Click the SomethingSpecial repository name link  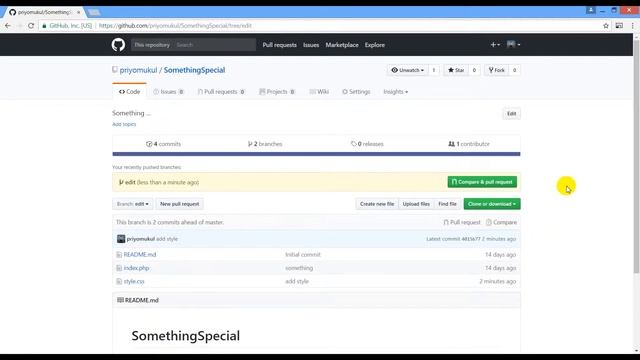click(x=194, y=70)
